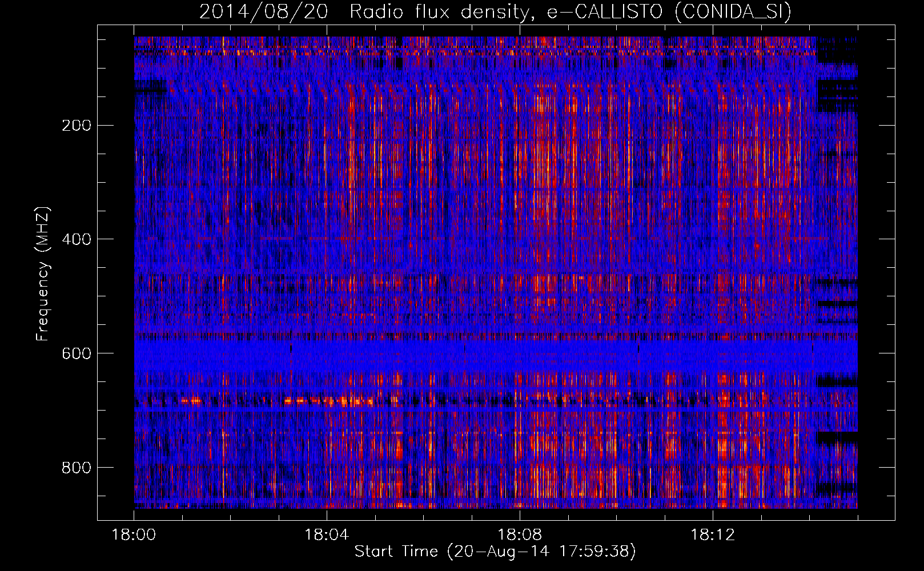This screenshot has height=571, width=924.
Task: Click the 18:04 time tick label
Action: tap(327, 534)
